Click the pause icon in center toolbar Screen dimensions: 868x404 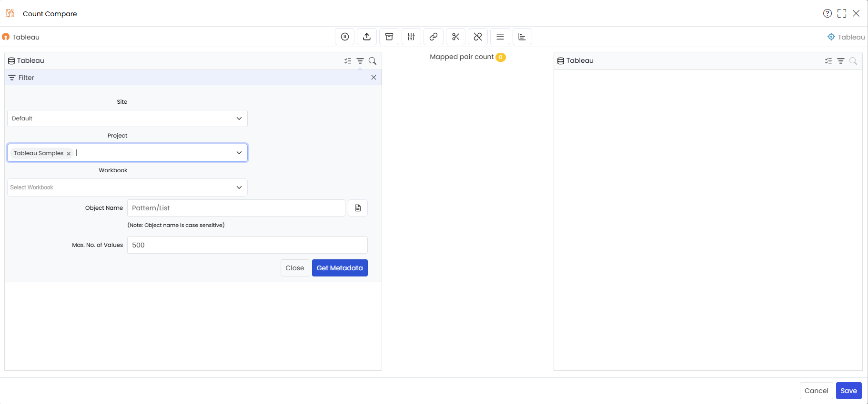pyautogui.click(x=345, y=37)
